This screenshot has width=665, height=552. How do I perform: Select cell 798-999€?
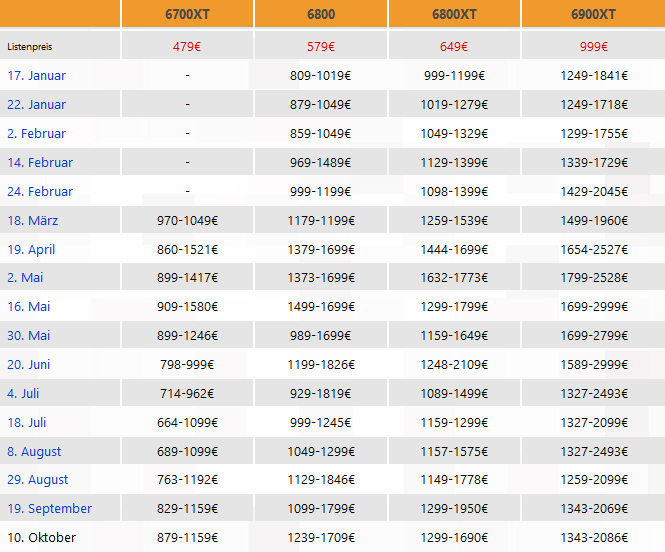(x=187, y=364)
